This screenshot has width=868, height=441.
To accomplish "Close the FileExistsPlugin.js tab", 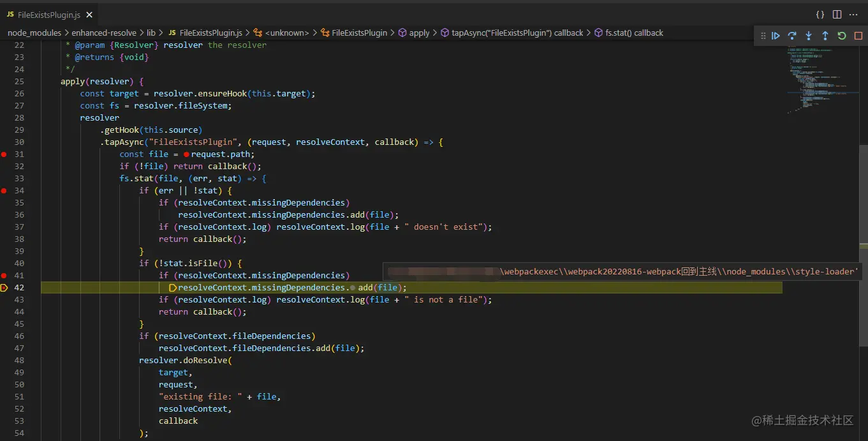I will [89, 14].
